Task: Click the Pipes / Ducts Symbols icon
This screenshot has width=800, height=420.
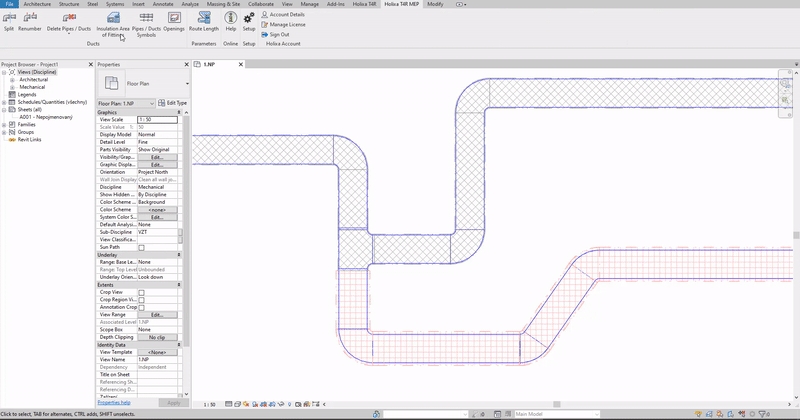Action: coord(146,18)
